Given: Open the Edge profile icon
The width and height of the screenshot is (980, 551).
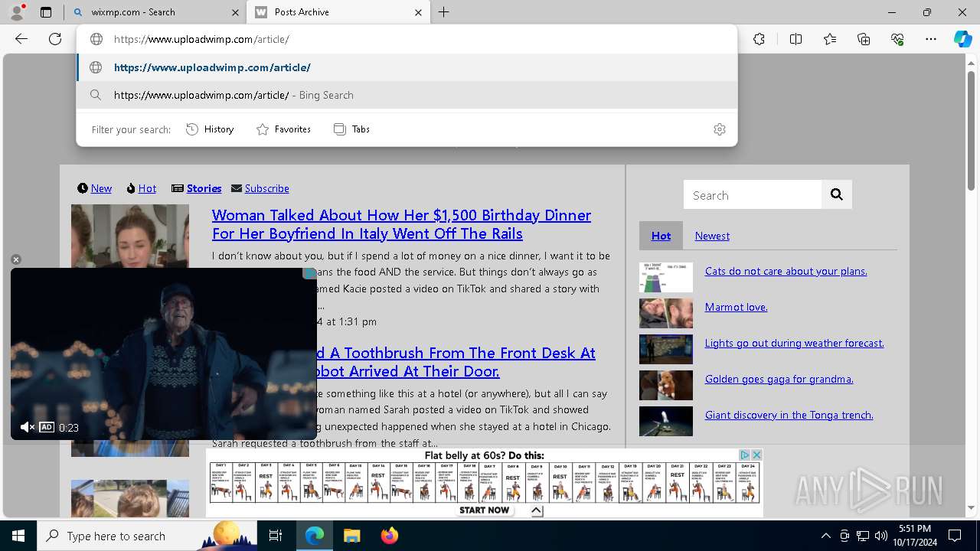Looking at the screenshot, I should pyautogui.click(x=16, y=12).
